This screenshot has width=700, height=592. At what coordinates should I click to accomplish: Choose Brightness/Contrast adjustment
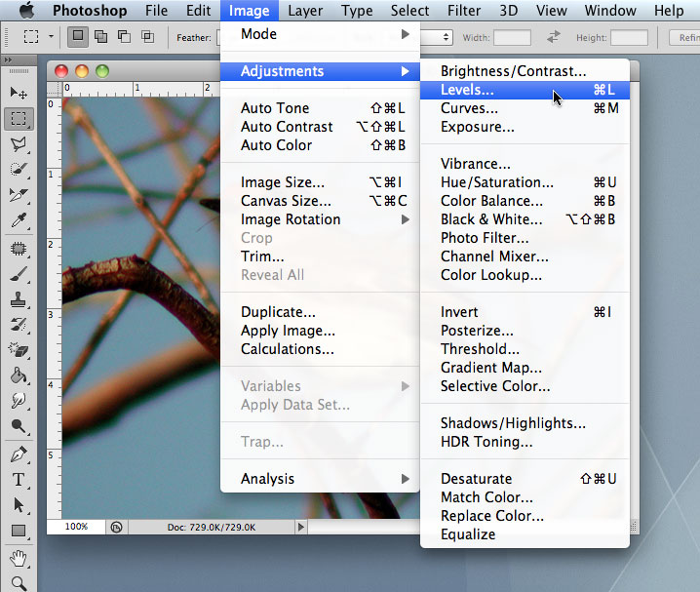525,71
